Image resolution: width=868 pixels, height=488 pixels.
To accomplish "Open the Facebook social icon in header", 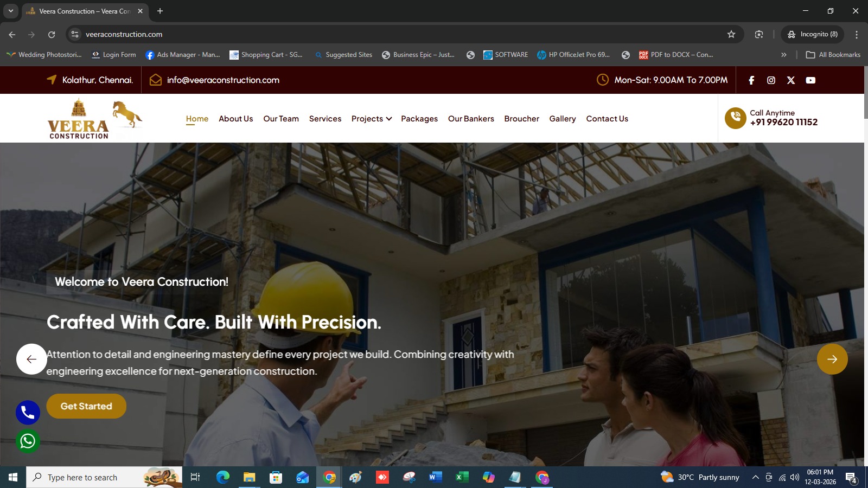I will (x=751, y=80).
